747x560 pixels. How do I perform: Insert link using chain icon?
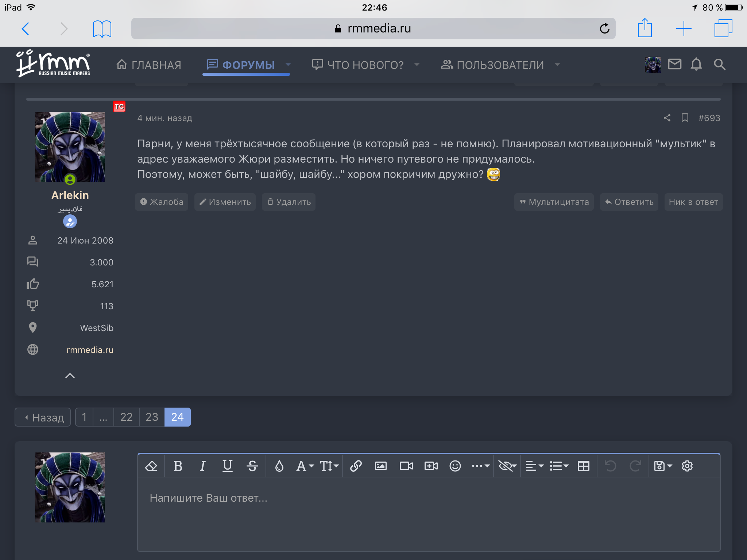pos(356,466)
